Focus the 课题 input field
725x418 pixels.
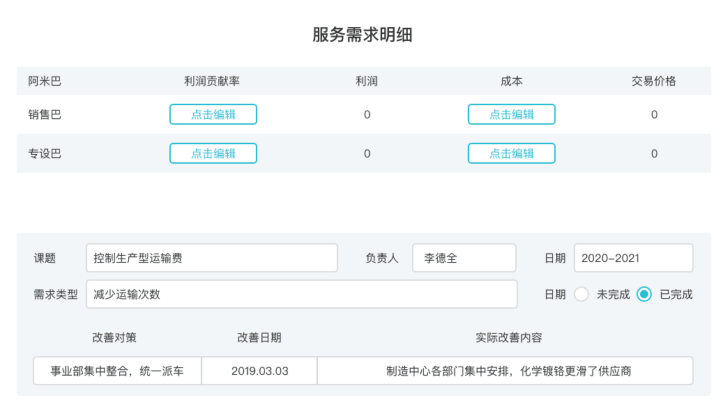(216, 258)
